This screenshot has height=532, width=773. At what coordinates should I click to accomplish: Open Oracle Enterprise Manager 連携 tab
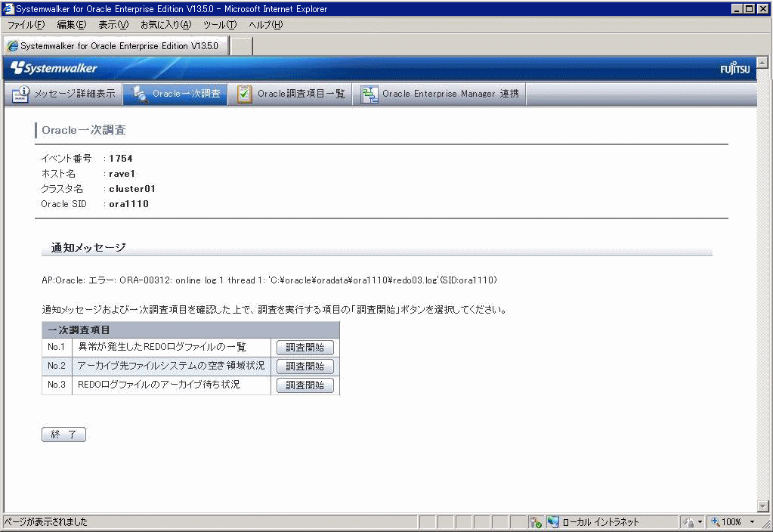(439, 94)
